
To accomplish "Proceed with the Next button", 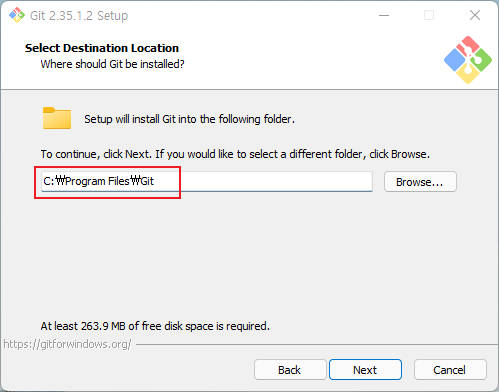I will point(365,370).
